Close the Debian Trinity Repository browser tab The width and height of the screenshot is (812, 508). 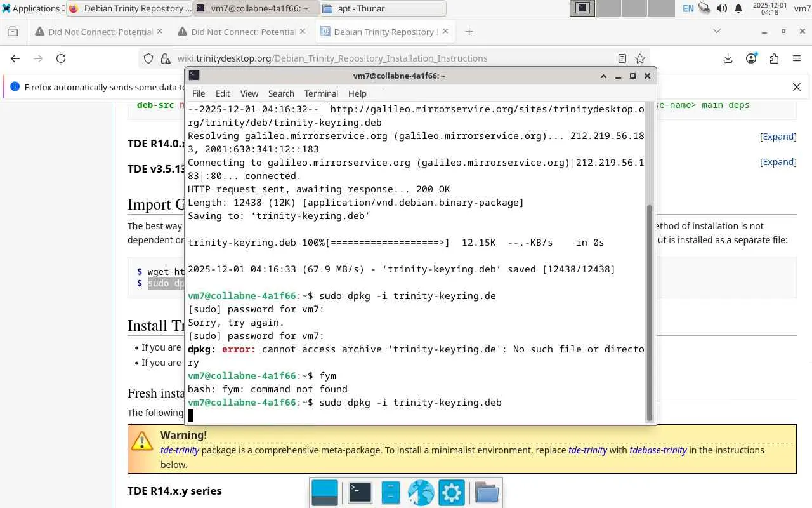(445, 32)
